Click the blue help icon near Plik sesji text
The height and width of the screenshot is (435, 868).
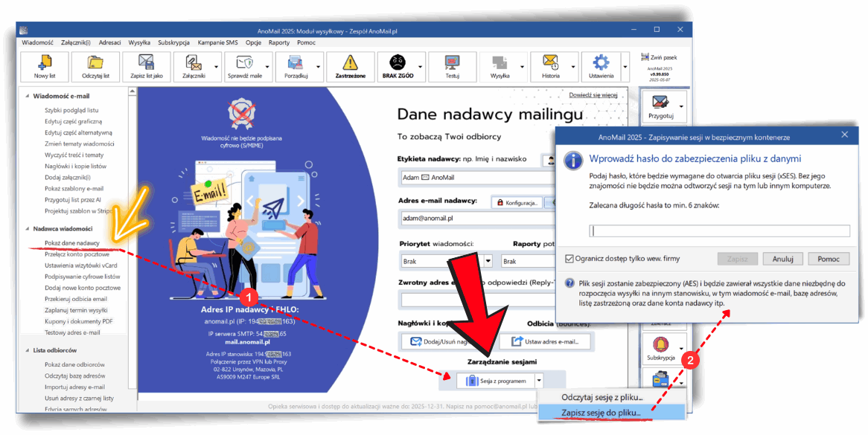pyautogui.click(x=569, y=283)
